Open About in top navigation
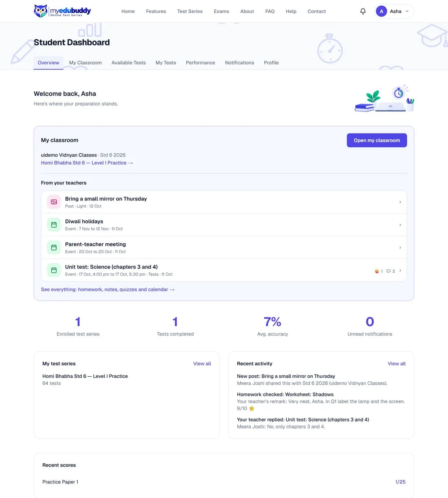Image resolution: width=448 pixels, height=498 pixels. (247, 11)
